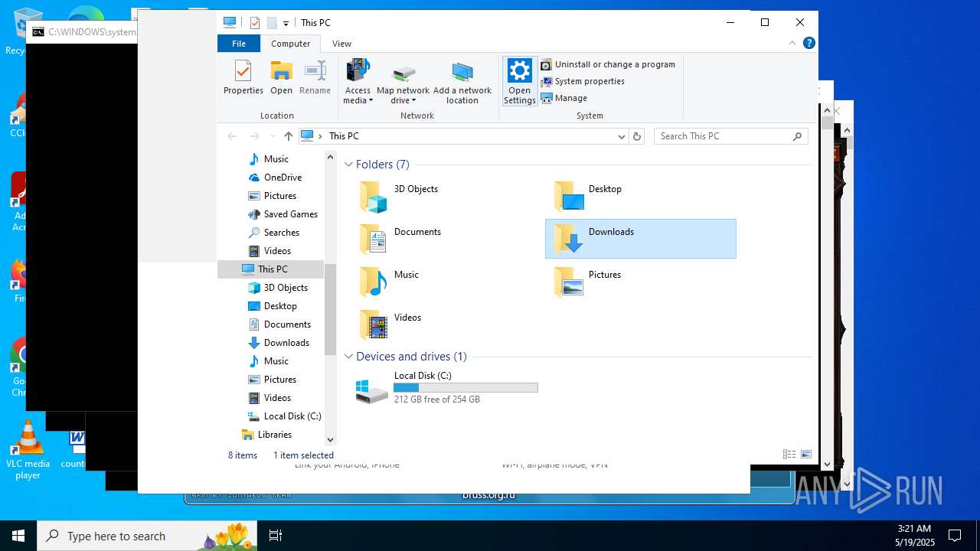Click the Open folder ribbon icon
This screenshot has height=551, width=980.
[x=281, y=77]
